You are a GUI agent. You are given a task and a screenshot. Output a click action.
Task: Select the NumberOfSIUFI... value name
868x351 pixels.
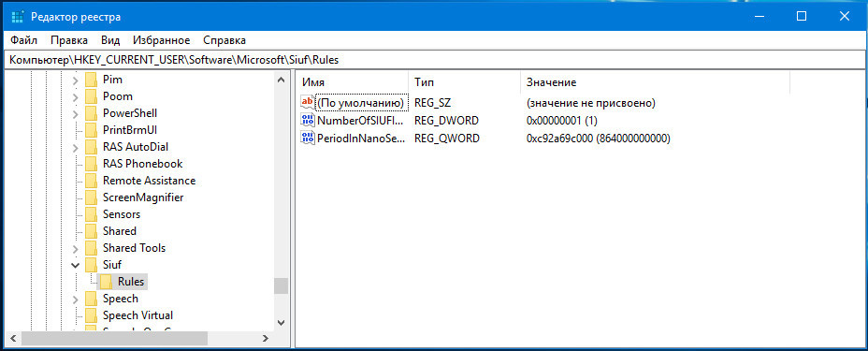[360, 121]
